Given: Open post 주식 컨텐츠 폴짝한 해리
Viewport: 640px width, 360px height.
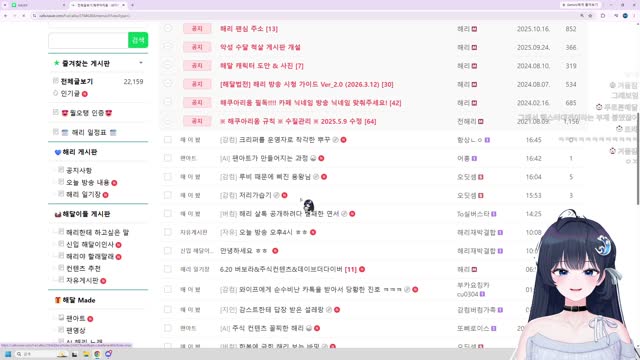Looking at the screenshot, I should click(x=267, y=328).
